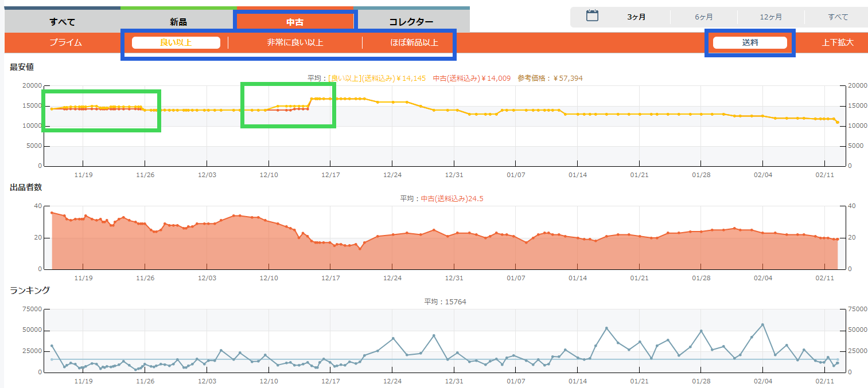Viewport: 868px width, 388px height.
Task: Switch to the すべて condition tab
Action: [62, 22]
